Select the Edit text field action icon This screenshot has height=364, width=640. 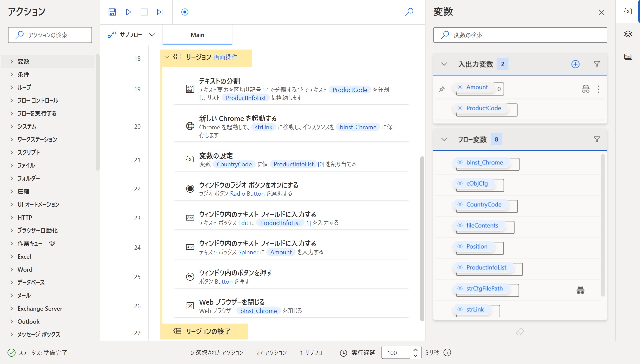pos(190,218)
